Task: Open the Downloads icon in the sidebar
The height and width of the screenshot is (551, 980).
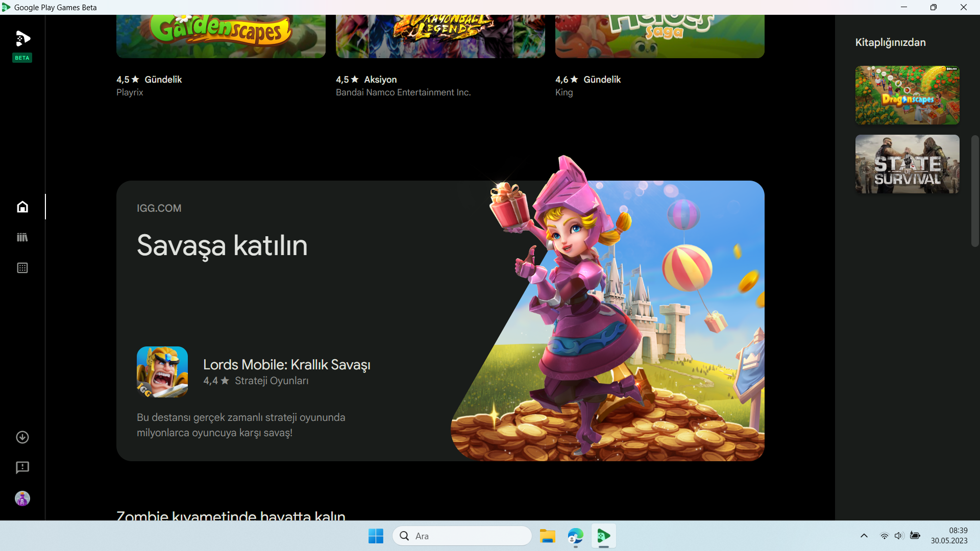Action: 22,437
